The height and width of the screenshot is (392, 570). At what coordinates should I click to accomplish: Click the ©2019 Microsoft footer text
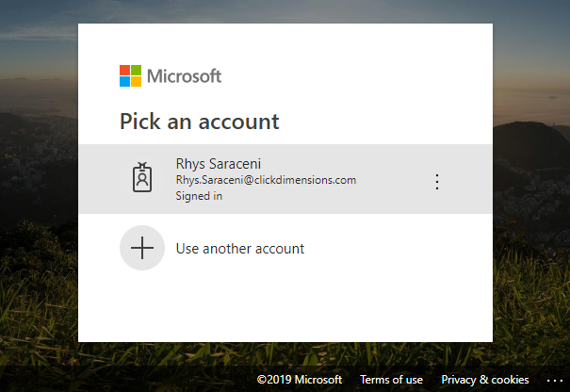coord(300,380)
